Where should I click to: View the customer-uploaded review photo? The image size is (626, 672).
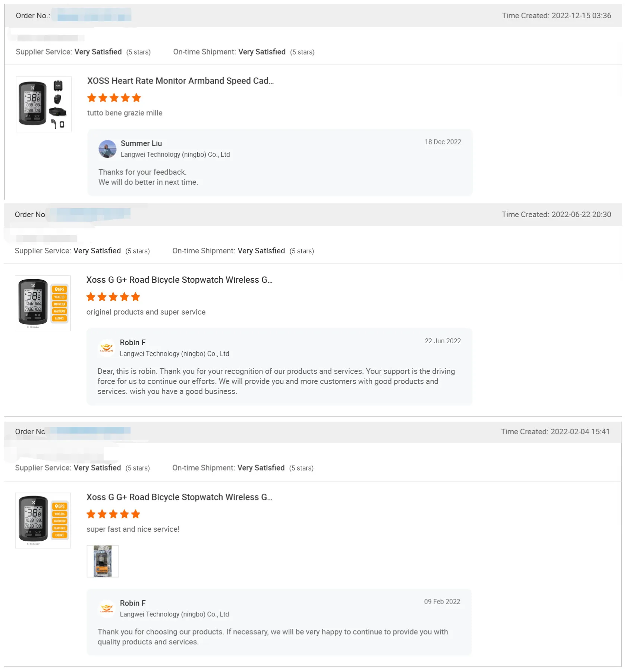pos(103,561)
